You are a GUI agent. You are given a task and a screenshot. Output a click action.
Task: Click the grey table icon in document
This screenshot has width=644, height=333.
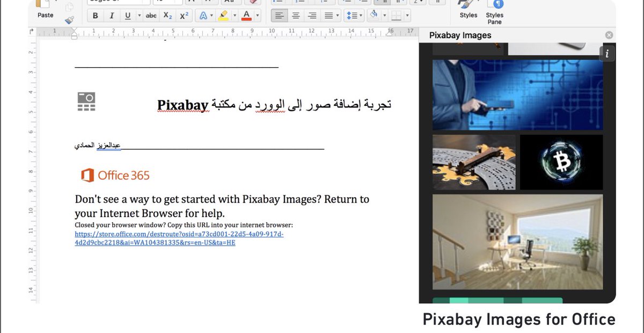[x=86, y=102]
